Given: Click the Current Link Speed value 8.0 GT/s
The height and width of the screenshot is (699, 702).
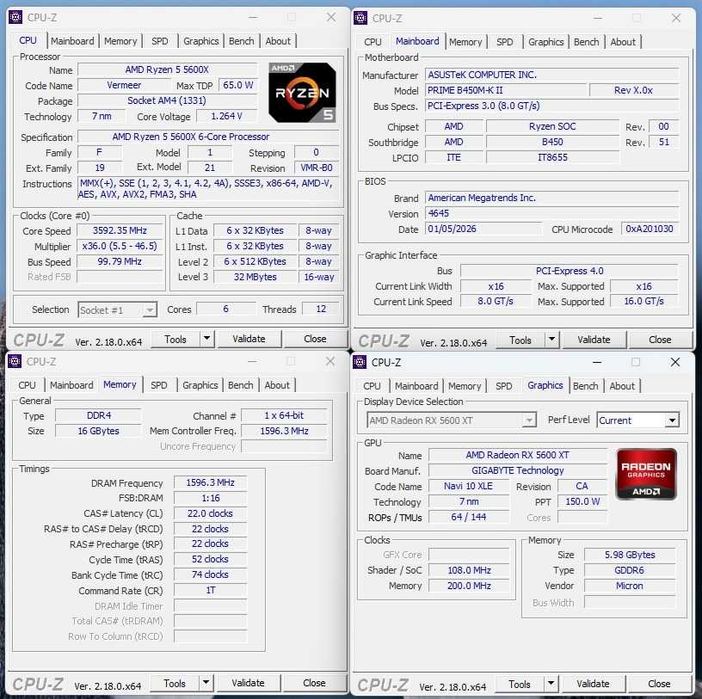Looking at the screenshot, I should (x=495, y=301).
